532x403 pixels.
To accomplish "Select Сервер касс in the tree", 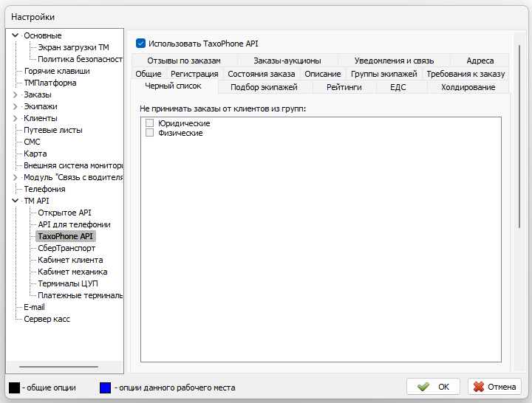I will [x=47, y=320].
